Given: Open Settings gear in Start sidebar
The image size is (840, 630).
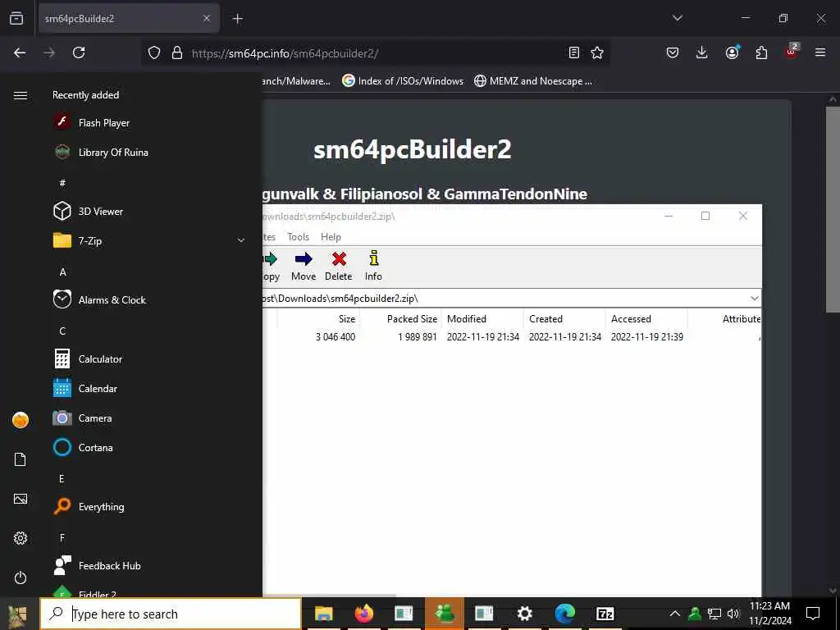Looking at the screenshot, I should [21, 538].
